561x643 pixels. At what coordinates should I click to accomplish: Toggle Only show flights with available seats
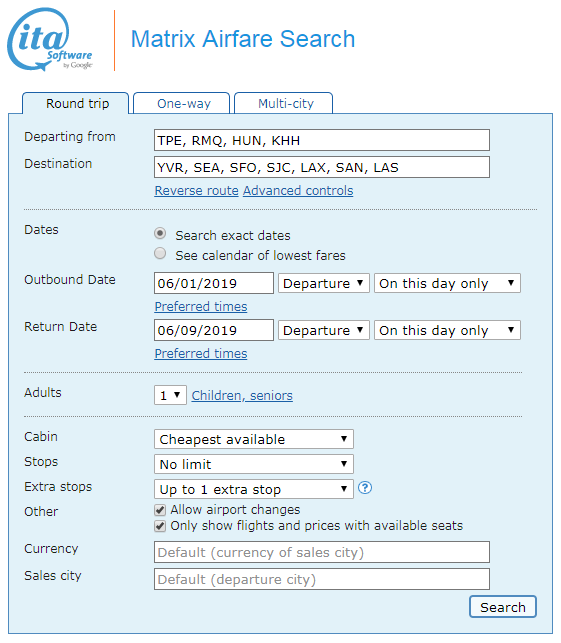160,526
